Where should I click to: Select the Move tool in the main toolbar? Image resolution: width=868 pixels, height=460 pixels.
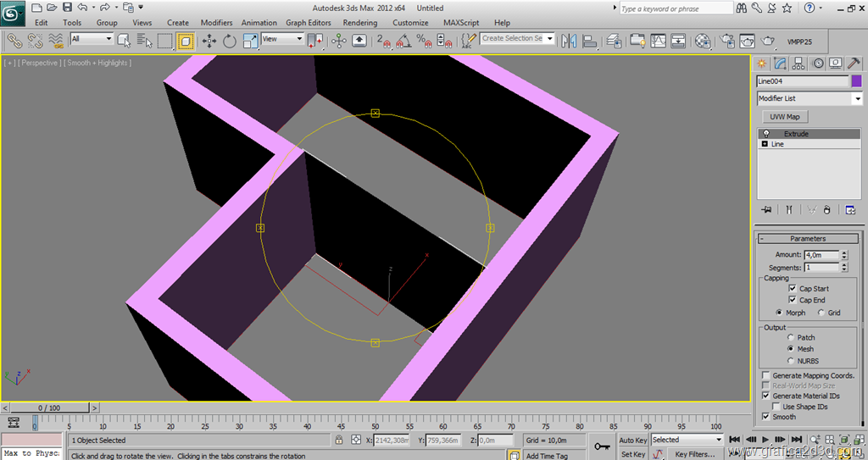click(209, 41)
